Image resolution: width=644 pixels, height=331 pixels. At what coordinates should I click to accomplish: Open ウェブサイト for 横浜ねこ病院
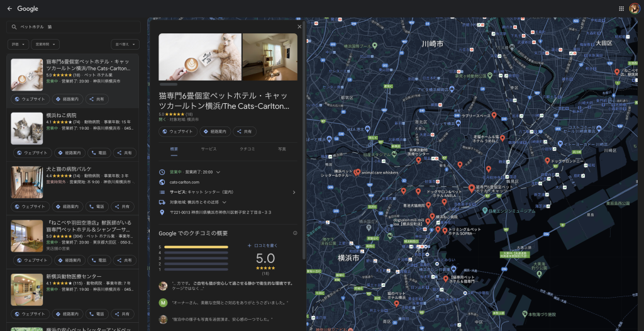33,152
